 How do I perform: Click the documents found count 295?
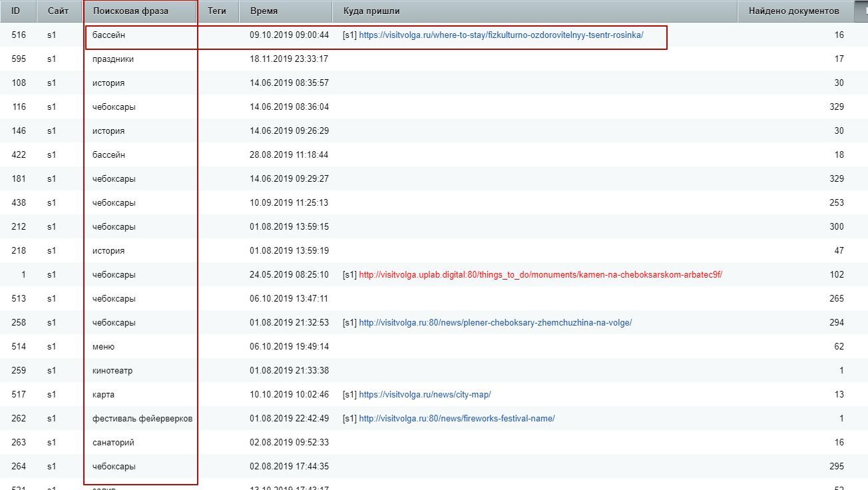[837, 467]
